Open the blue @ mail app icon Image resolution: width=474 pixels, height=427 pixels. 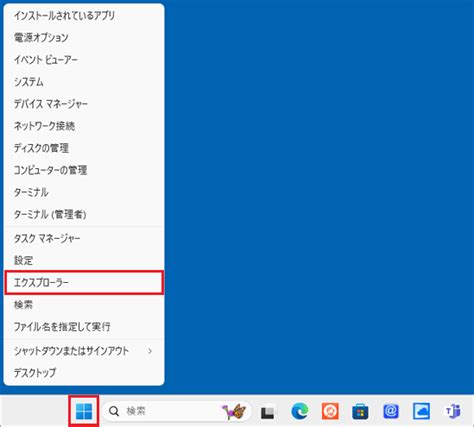391,411
